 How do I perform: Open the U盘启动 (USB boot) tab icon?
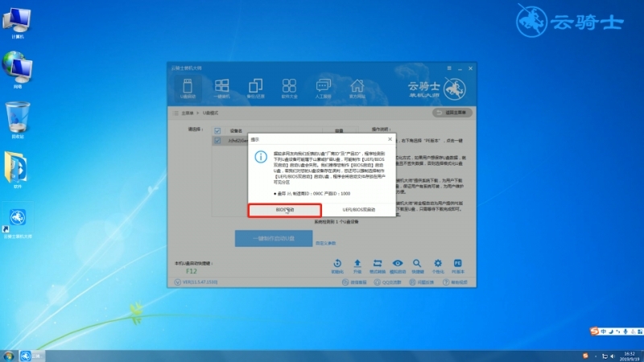[188, 88]
